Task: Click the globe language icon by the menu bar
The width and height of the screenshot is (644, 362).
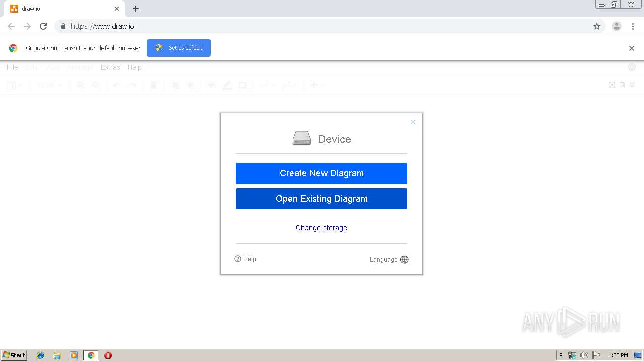Action: pos(632,67)
